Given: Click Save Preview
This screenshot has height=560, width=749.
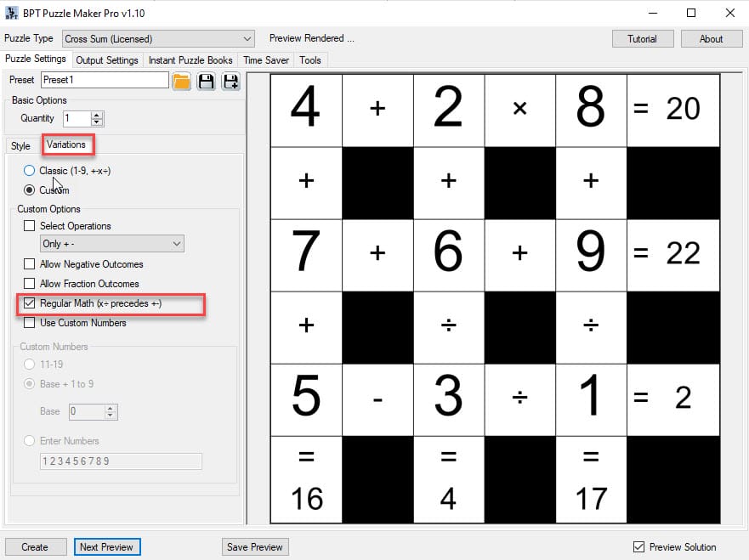Looking at the screenshot, I should pos(255,546).
